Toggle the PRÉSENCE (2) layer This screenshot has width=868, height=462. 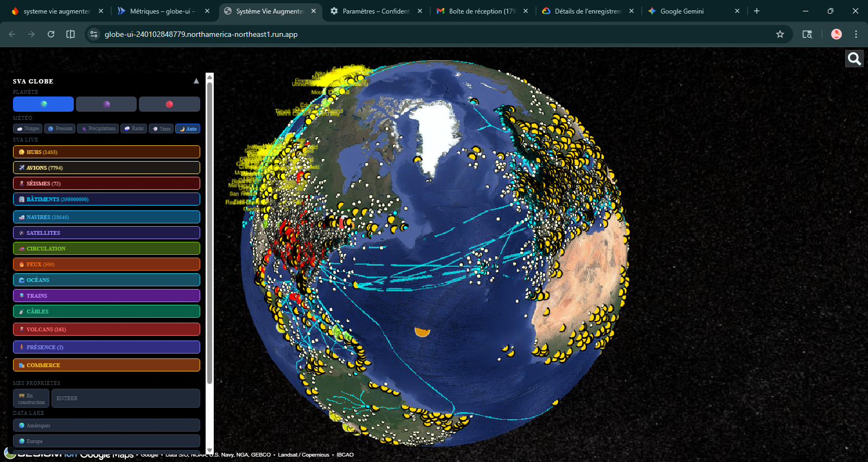pyautogui.click(x=106, y=347)
